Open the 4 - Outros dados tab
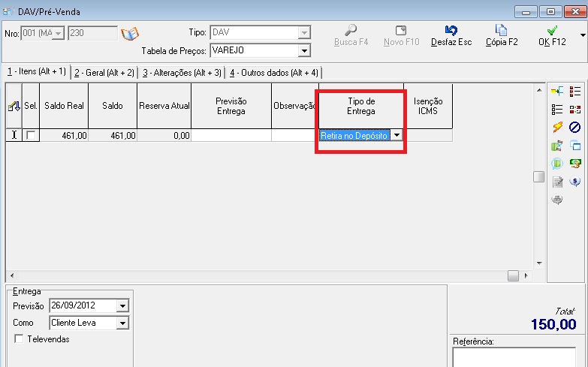The image size is (588, 367). (274, 73)
